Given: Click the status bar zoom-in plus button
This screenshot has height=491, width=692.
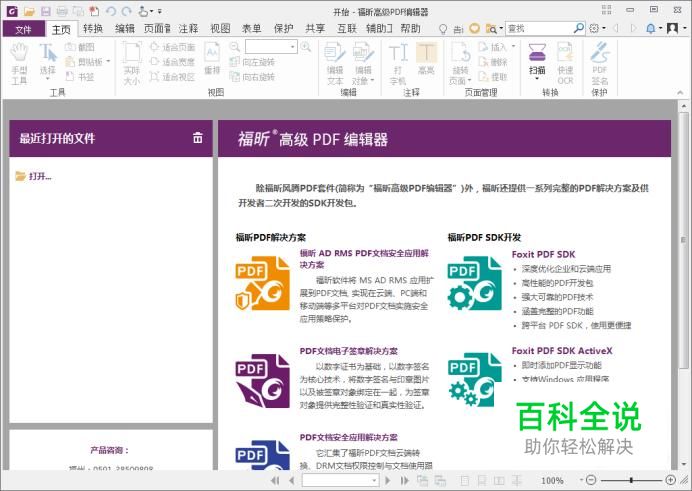Looking at the screenshot, I should (x=670, y=480).
